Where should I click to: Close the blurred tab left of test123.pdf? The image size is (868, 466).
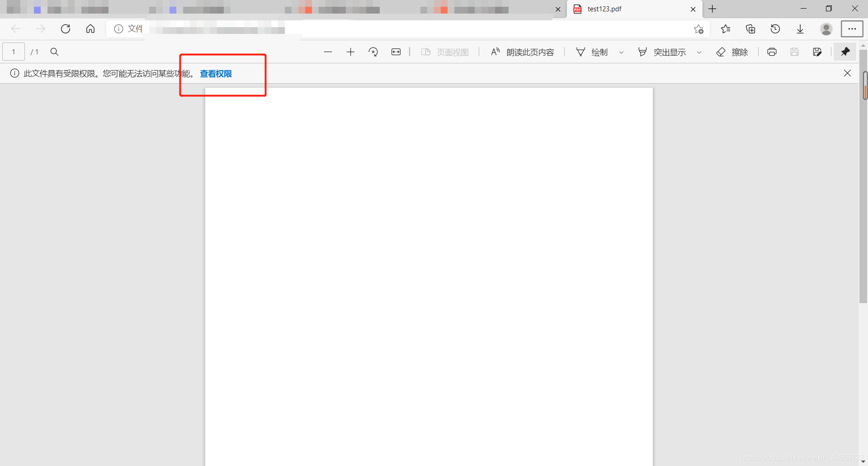(558, 9)
